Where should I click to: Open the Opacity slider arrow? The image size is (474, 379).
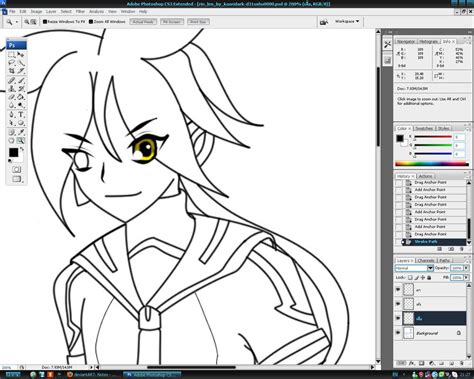466,268
